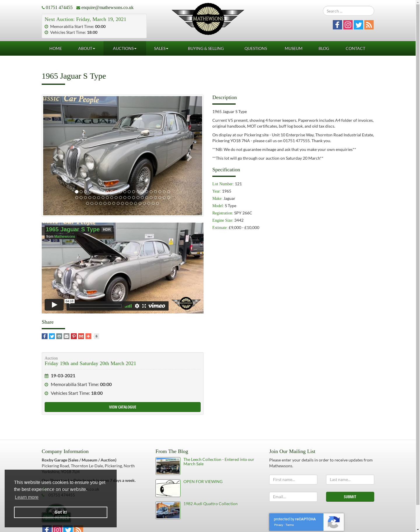Play the 1965 Jaguar S Type video
Image resolution: width=420 pixels, height=532 pixels.
pyautogui.click(x=54, y=305)
